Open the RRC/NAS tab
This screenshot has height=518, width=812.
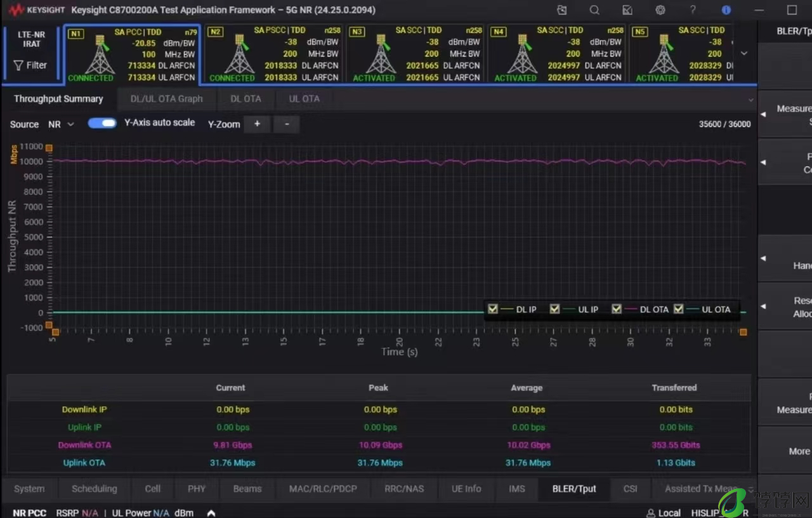click(x=405, y=489)
